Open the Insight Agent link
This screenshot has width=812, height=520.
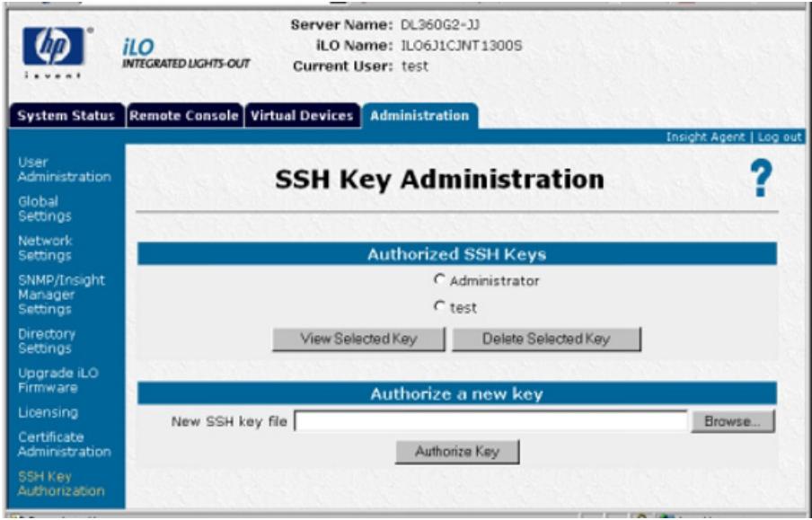tap(705, 137)
